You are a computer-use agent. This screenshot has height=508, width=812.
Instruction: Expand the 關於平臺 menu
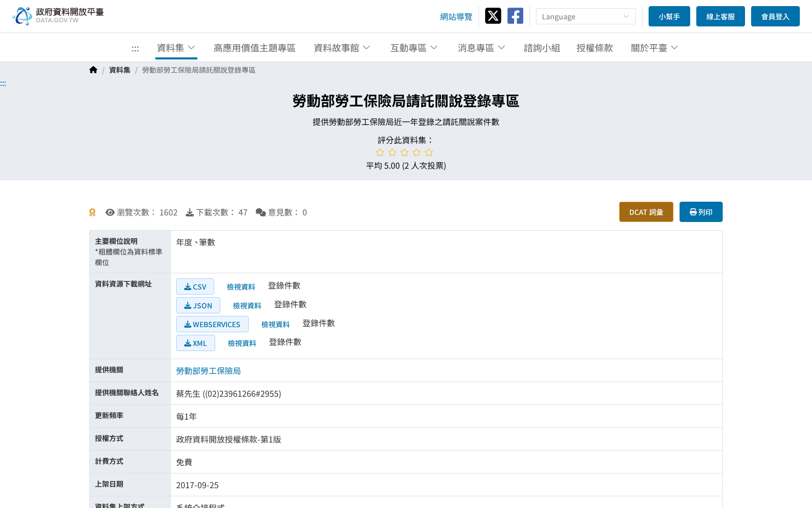(655, 48)
